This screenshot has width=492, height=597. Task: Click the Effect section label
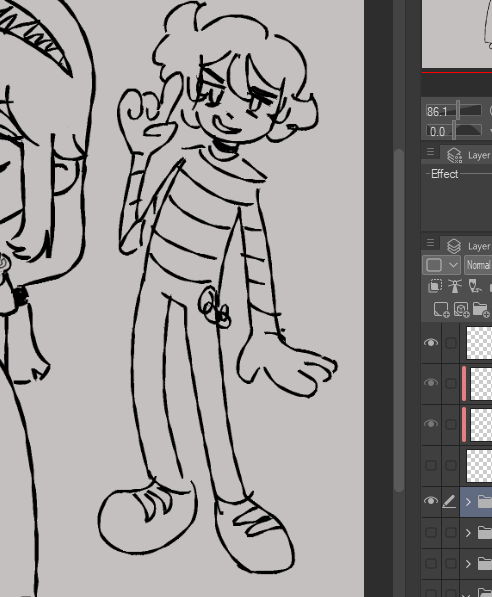click(444, 174)
